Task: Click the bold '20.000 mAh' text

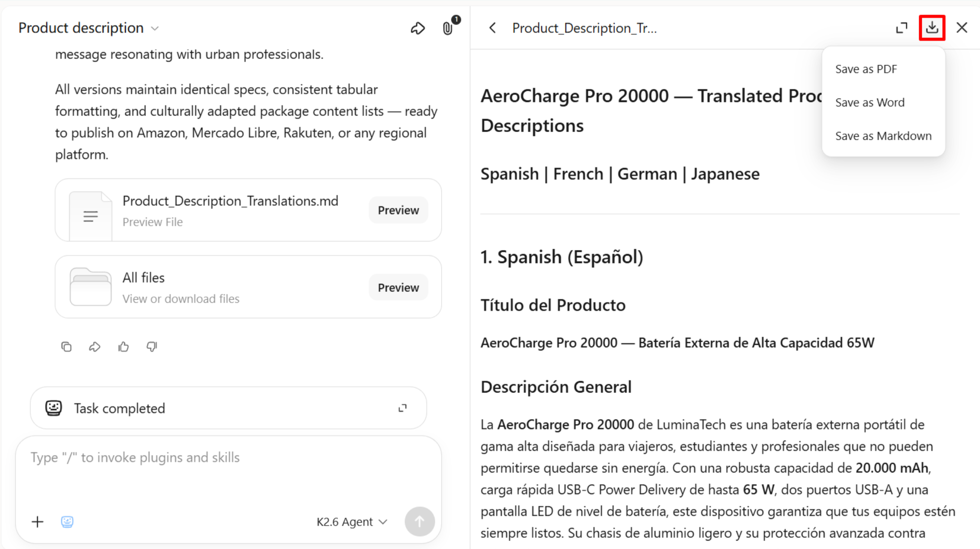Action: [x=892, y=468]
